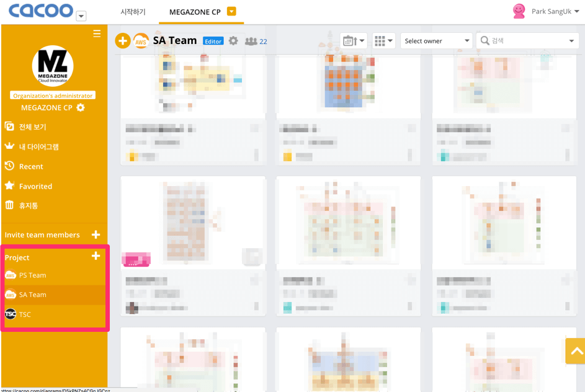Collapse sidebar with hamburger menu icon
Screen dimensions: 585x392
97,33
